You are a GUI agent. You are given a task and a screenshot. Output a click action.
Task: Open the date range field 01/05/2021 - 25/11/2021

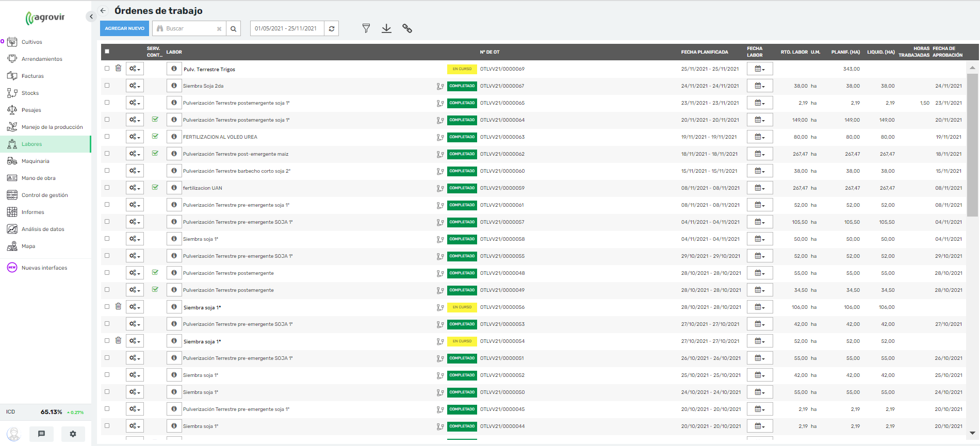(x=287, y=28)
